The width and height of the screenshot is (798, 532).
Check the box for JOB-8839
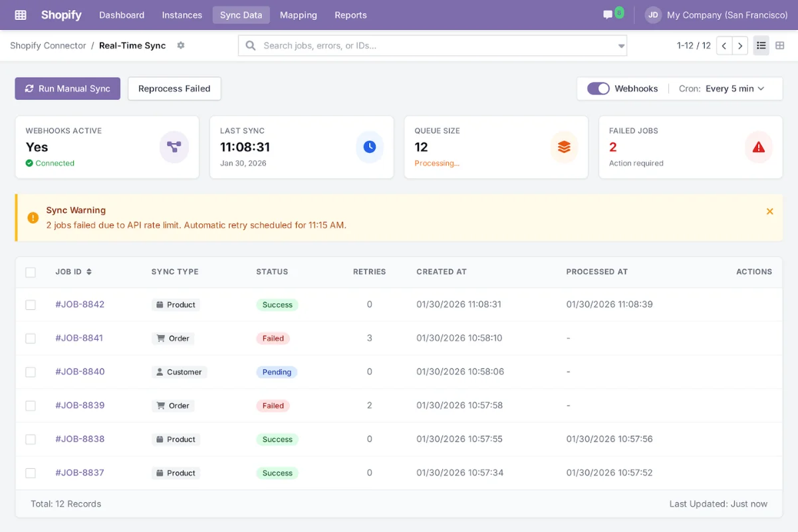[x=31, y=406]
